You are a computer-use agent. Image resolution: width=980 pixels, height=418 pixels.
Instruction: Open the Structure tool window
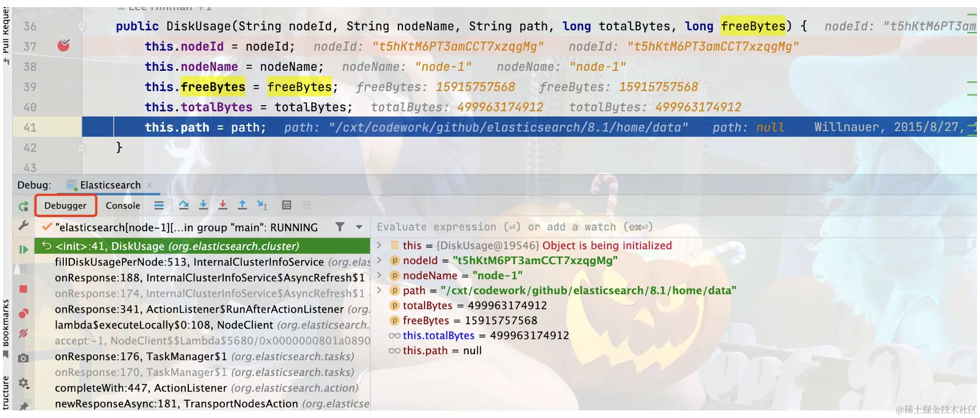coord(6,392)
